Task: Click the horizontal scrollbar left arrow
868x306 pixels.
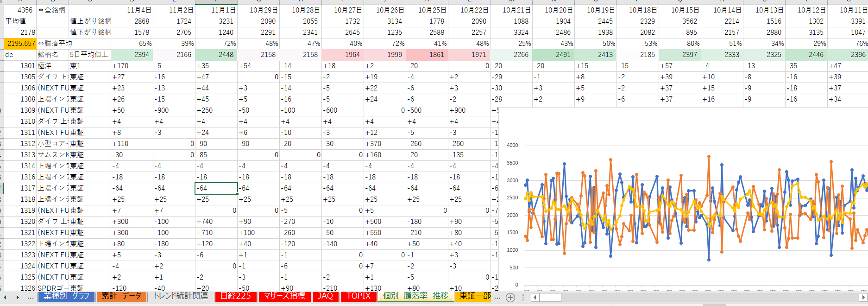Action: click(x=535, y=297)
